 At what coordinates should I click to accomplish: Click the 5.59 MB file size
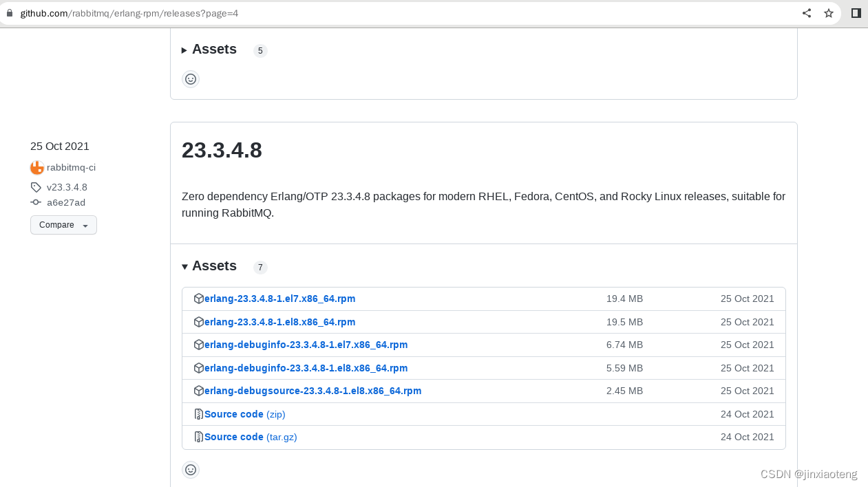[x=624, y=368]
